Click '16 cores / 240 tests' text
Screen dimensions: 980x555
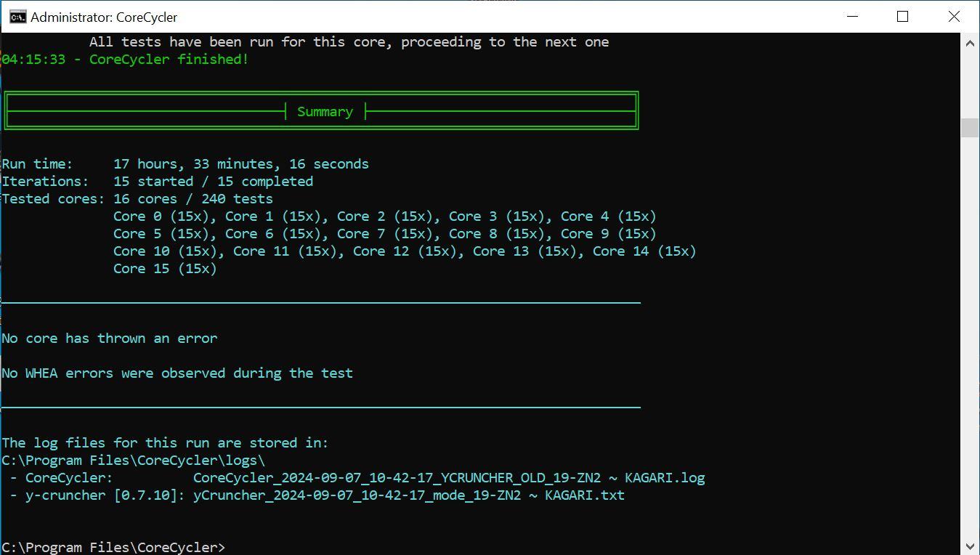click(193, 199)
